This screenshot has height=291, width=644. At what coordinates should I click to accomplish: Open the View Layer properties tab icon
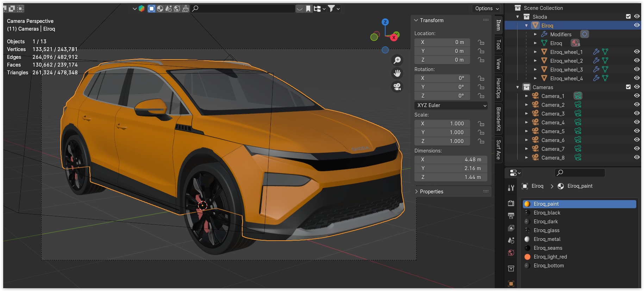[511, 228]
